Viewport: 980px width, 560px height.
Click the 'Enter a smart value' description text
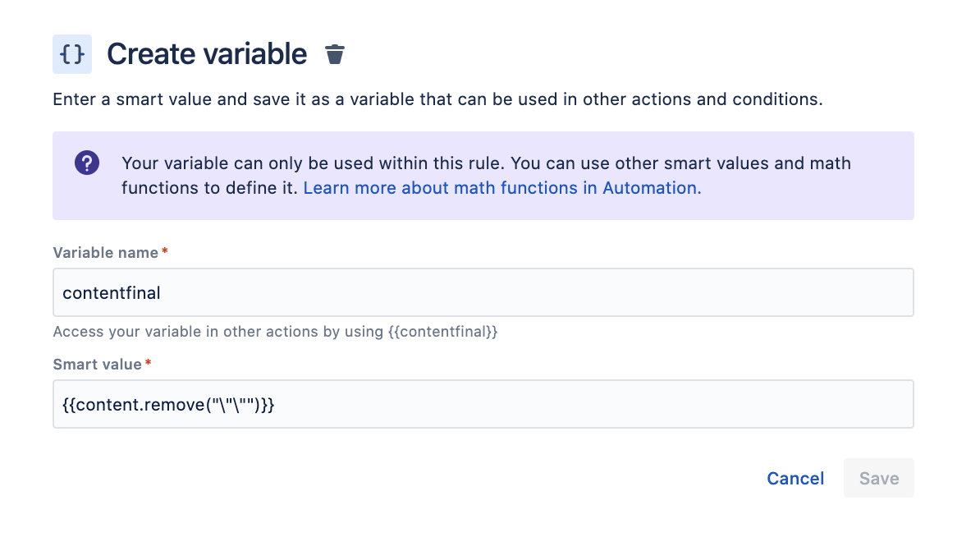pos(437,100)
